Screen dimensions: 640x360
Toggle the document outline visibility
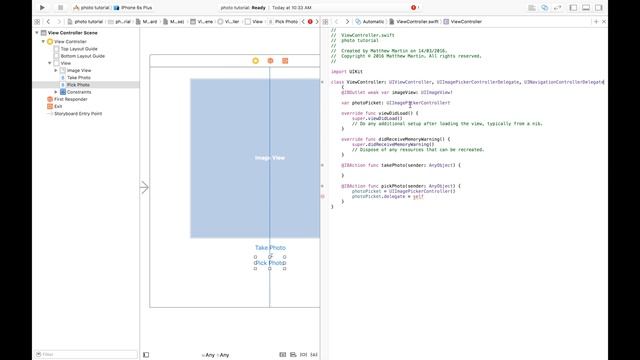pos(146,355)
